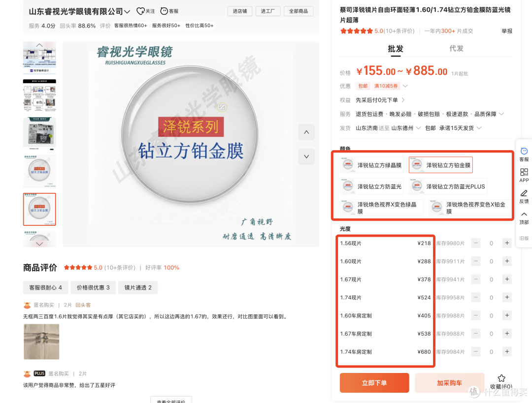Screen dimensions: 532x403
Task: Click the 满10减5券 coupon tag
Action: [386, 86]
